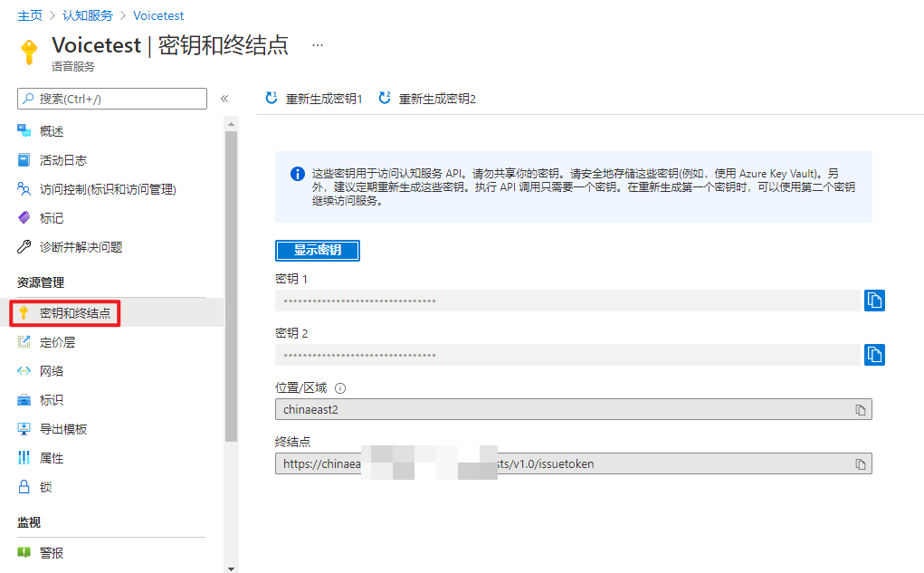
Task: Click the padlock icon for 锁
Action: point(24,486)
